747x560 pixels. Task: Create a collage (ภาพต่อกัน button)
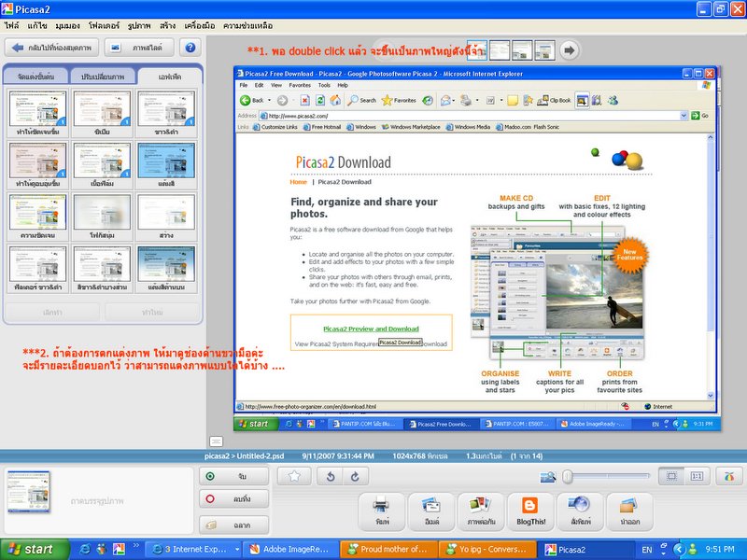tap(481, 511)
